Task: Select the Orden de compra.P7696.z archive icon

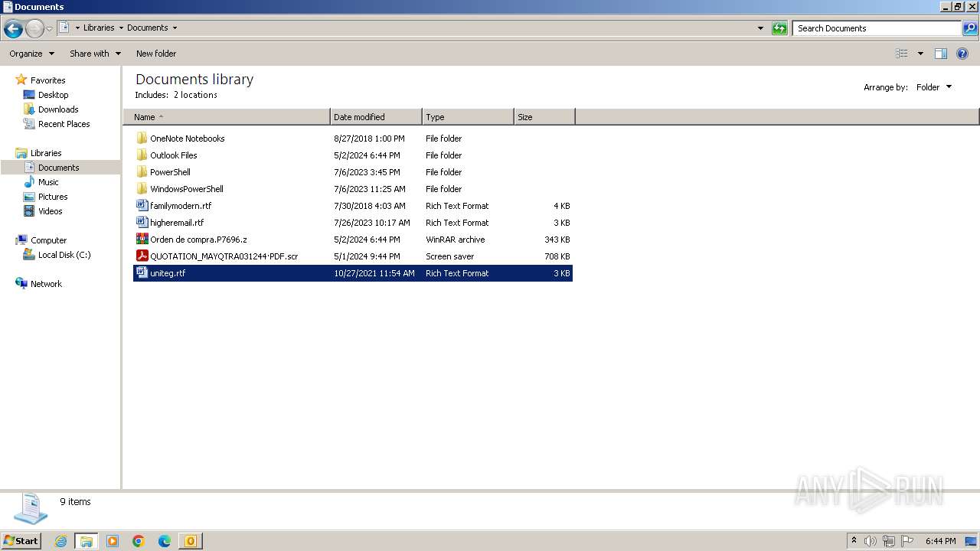Action: (x=142, y=240)
